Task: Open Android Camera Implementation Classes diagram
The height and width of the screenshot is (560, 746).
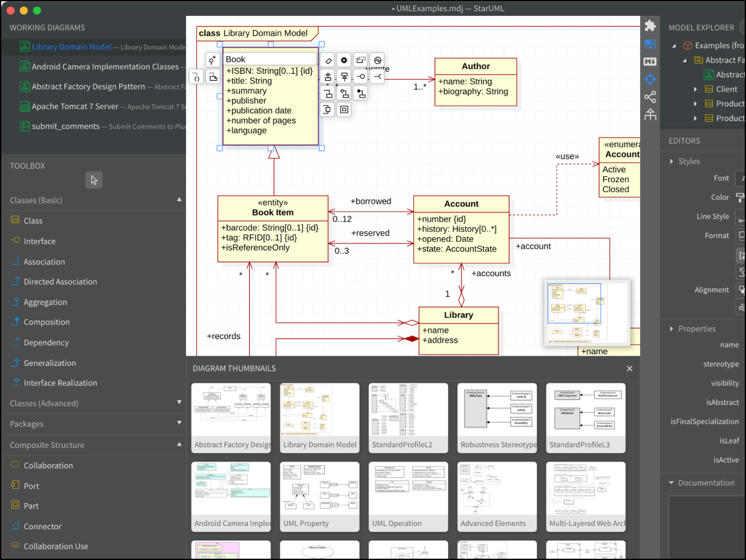Action: pyautogui.click(x=94, y=67)
